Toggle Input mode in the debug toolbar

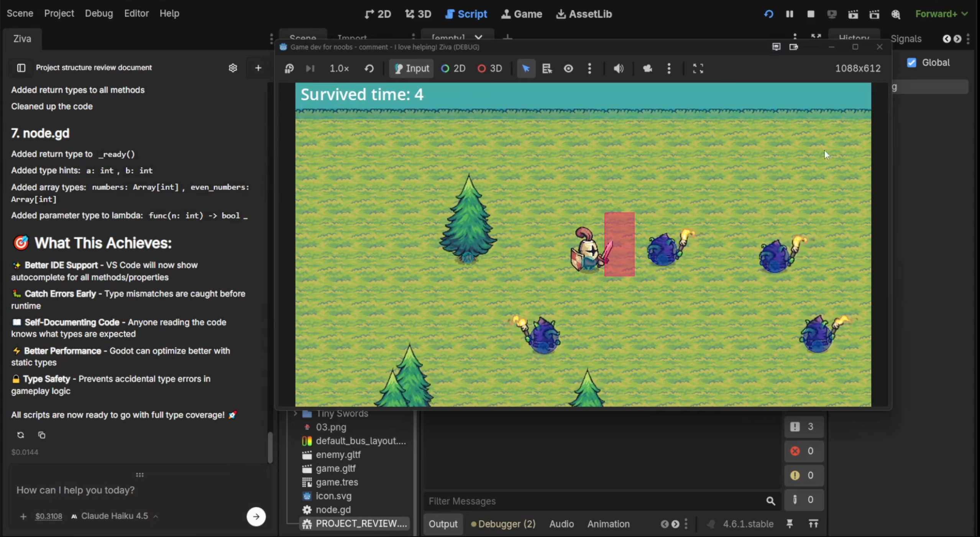tap(411, 69)
